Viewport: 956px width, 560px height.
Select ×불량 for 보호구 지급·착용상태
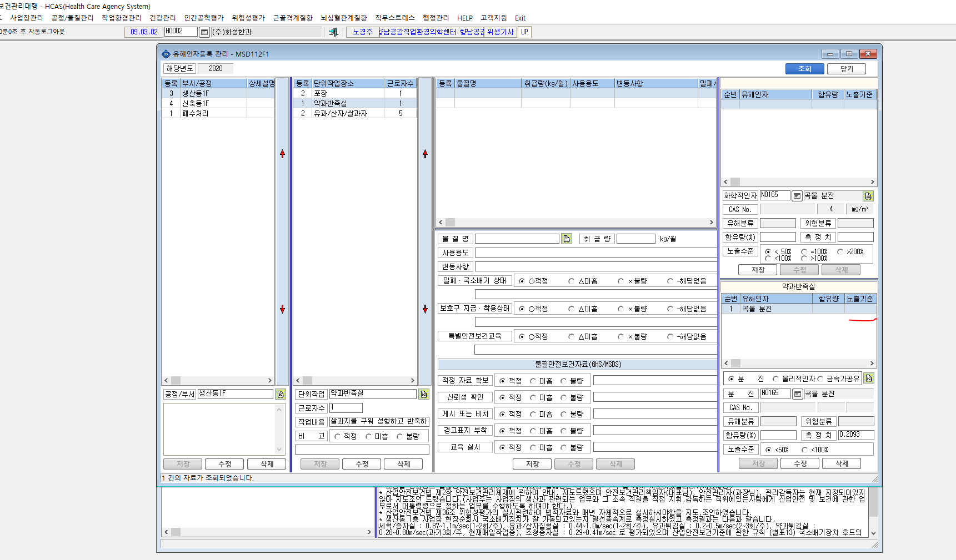coord(633,309)
